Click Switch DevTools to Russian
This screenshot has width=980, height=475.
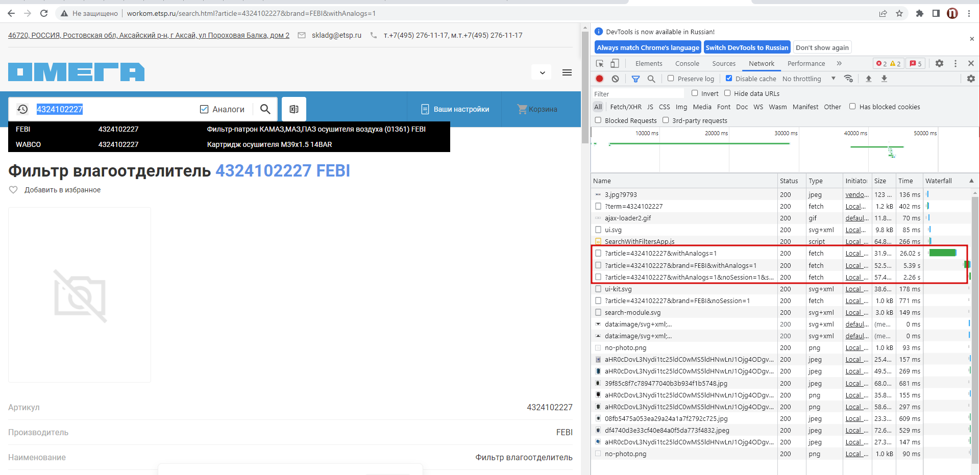point(747,47)
